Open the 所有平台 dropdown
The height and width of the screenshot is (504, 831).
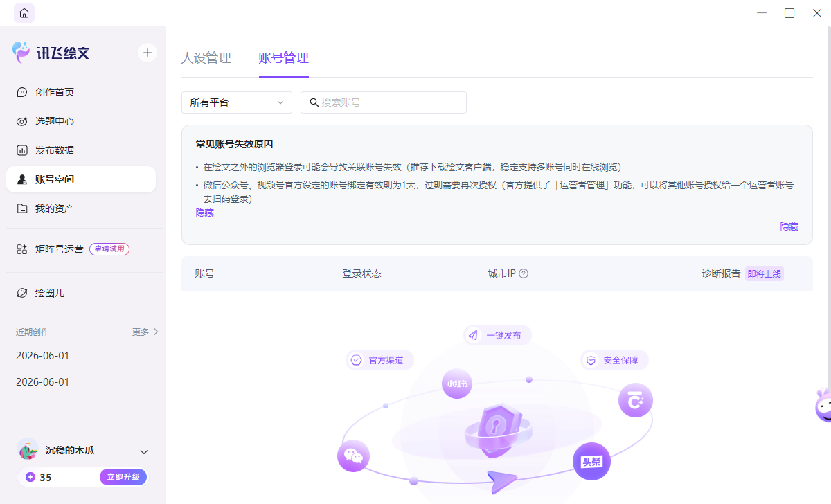(x=237, y=102)
